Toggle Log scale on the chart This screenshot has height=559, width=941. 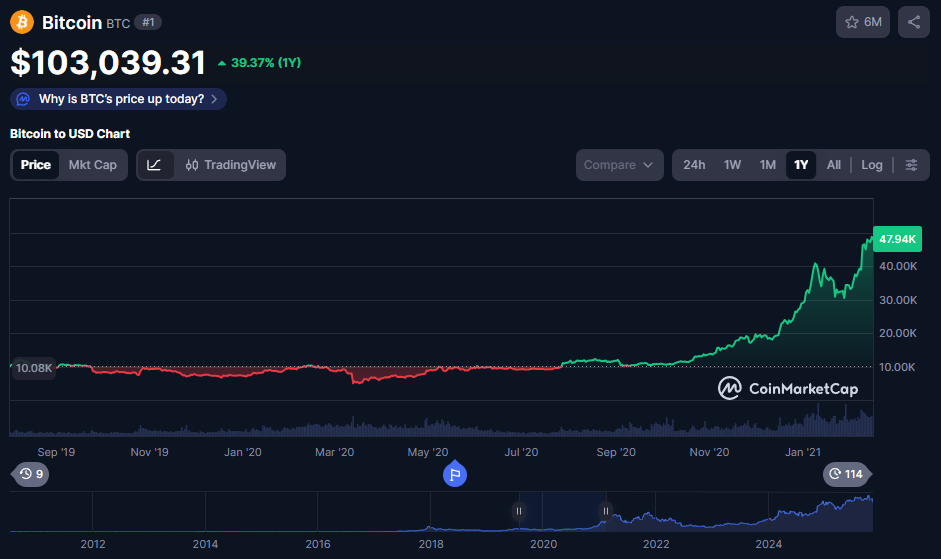coord(871,165)
